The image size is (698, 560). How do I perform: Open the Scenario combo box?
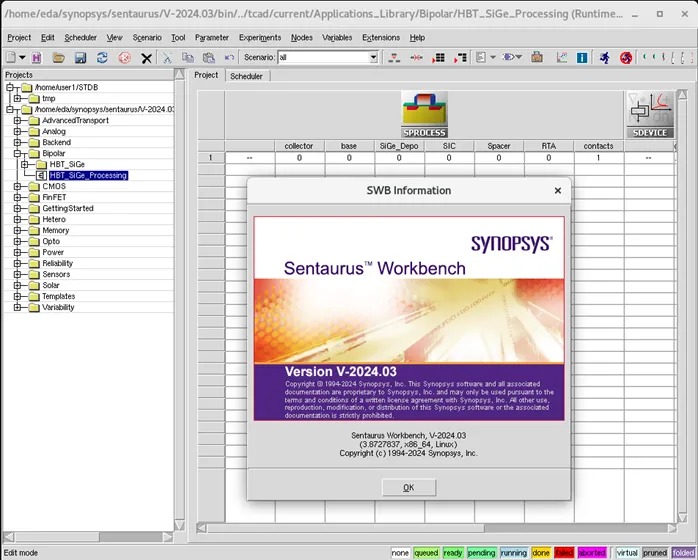click(373, 57)
